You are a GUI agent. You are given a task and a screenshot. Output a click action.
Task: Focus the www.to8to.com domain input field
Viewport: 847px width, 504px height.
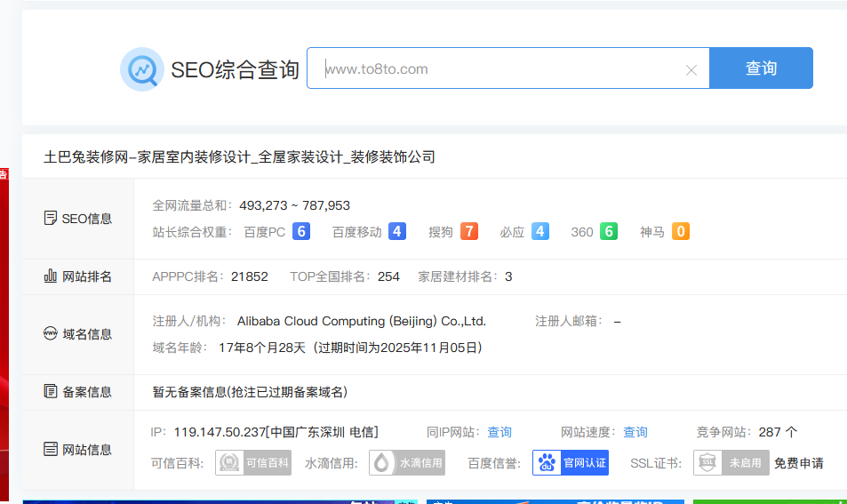(x=507, y=68)
